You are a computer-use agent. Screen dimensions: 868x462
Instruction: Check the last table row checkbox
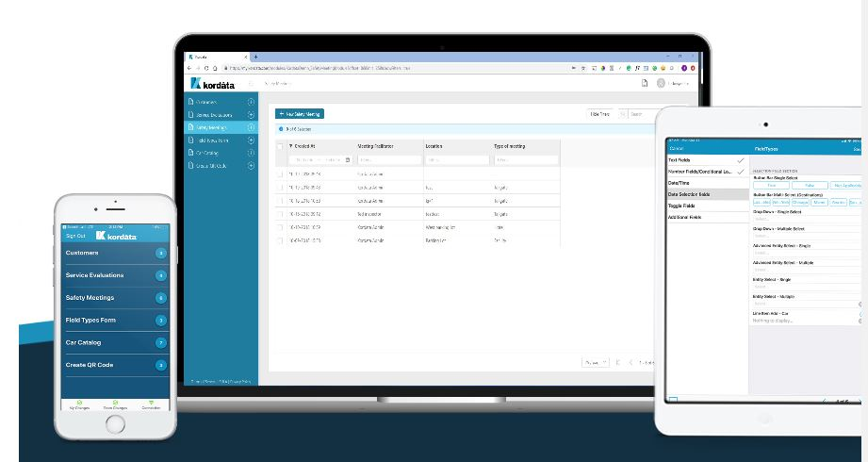coord(280,241)
